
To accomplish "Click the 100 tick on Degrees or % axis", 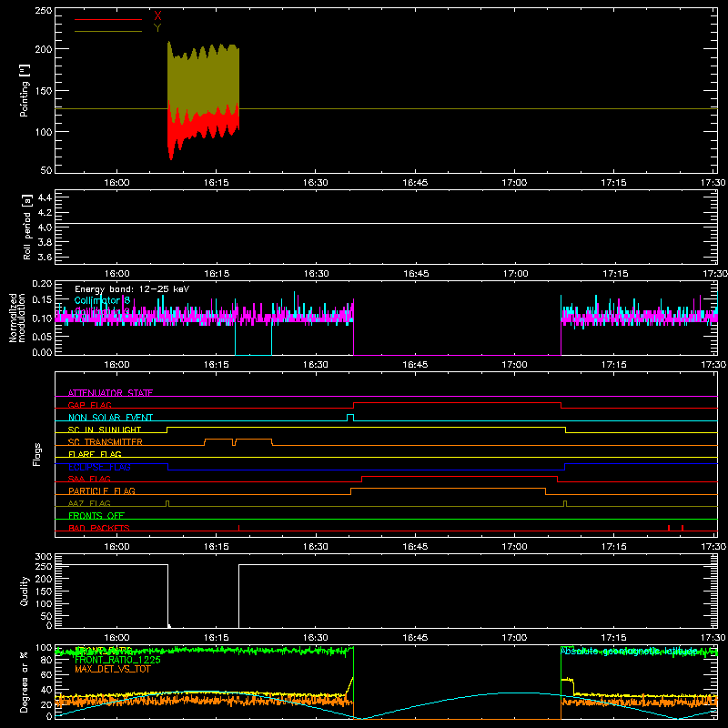I will [x=43, y=648].
